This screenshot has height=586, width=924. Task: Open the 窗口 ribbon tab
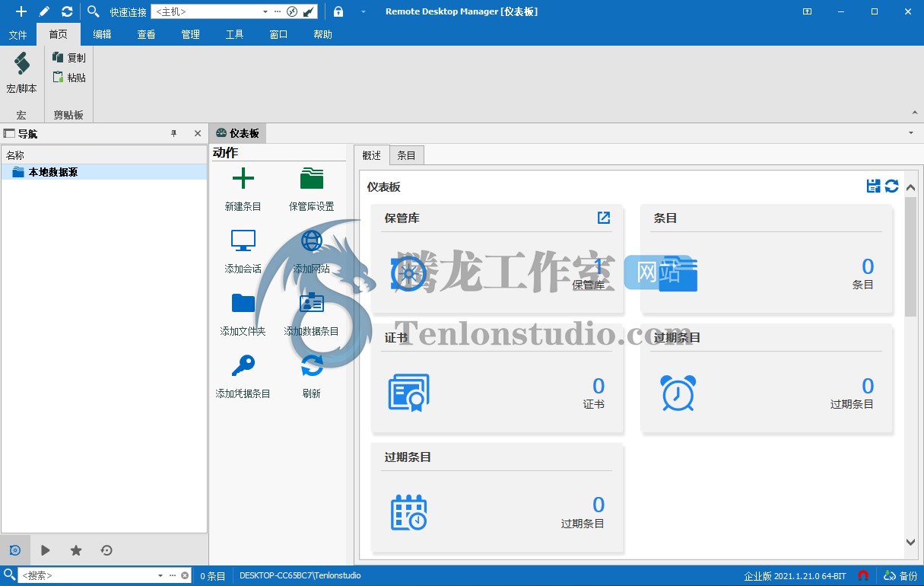(x=279, y=34)
